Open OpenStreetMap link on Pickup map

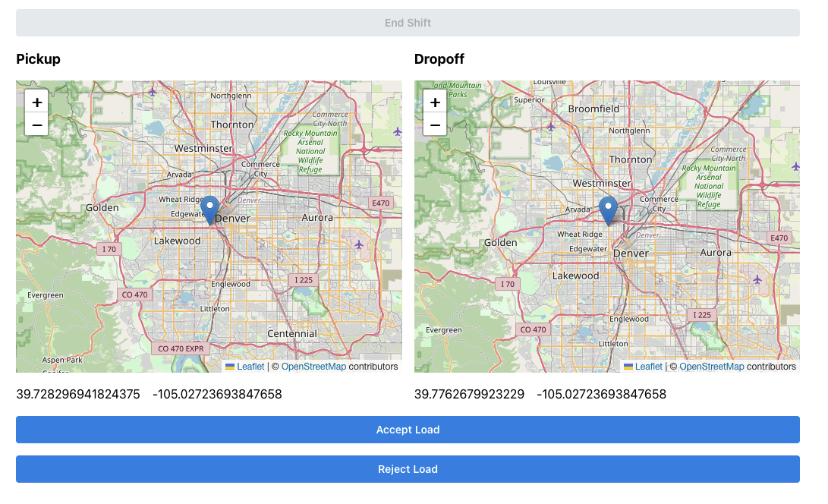313,367
